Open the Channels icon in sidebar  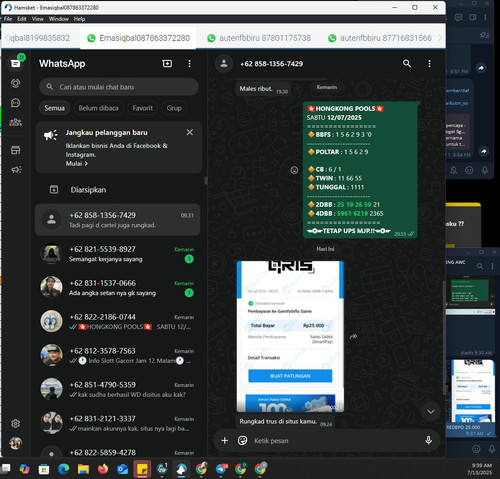15,103
